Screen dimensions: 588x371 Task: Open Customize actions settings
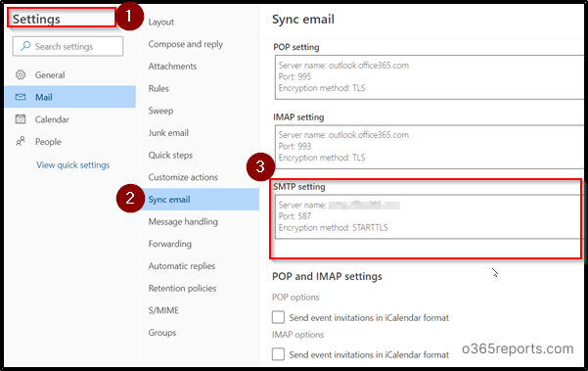coord(183,177)
